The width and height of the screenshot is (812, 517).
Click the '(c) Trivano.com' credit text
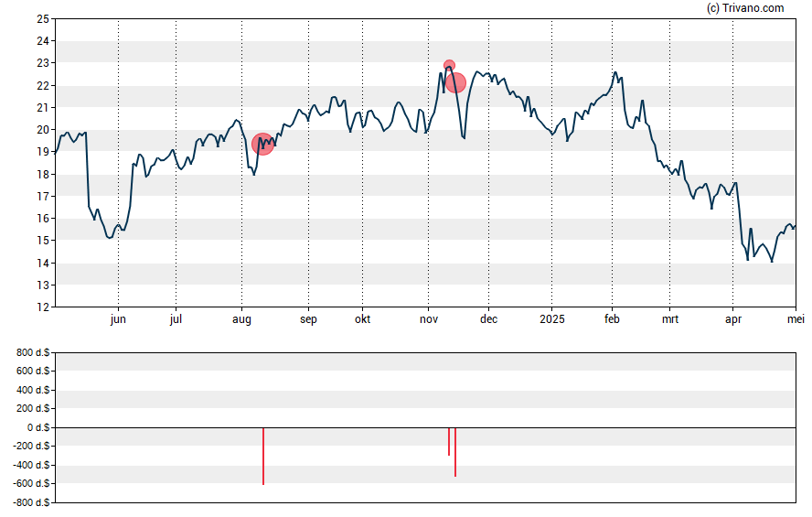[745, 7]
